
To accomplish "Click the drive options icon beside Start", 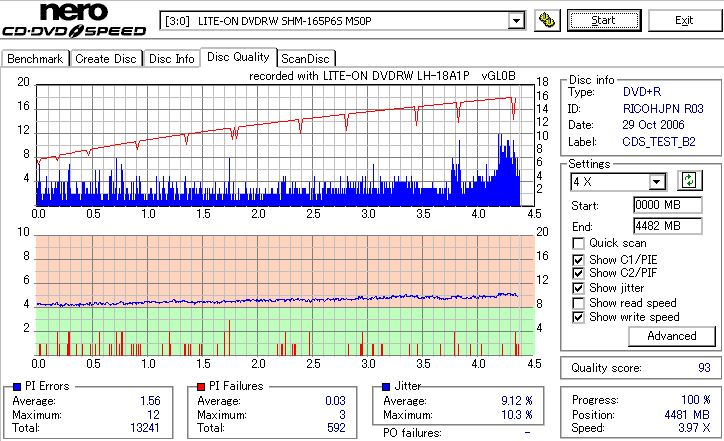I will [547, 21].
